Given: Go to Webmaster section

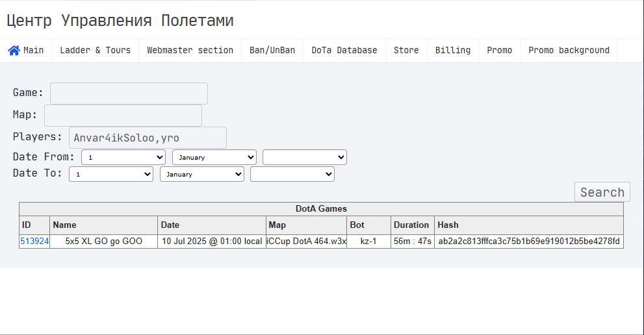Looking at the screenshot, I should [190, 51].
